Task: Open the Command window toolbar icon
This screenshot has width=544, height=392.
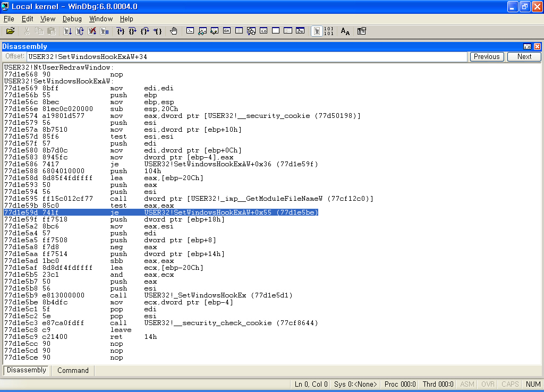Action: click(190, 31)
